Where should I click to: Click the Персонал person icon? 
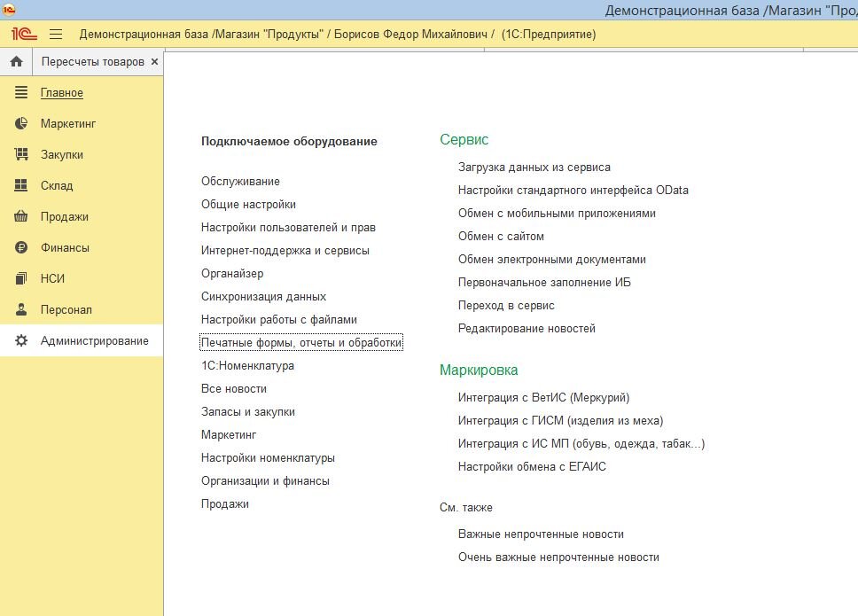tap(20, 309)
